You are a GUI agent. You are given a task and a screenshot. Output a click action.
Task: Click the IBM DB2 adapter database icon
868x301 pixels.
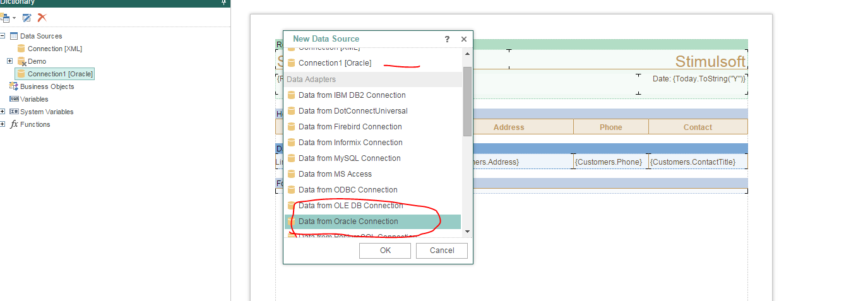(291, 95)
